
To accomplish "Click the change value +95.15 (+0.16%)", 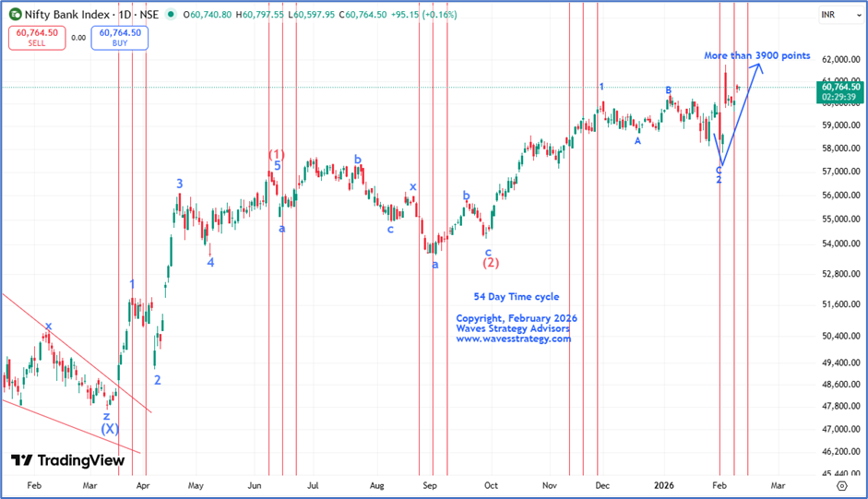I will pyautogui.click(x=424, y=15).
